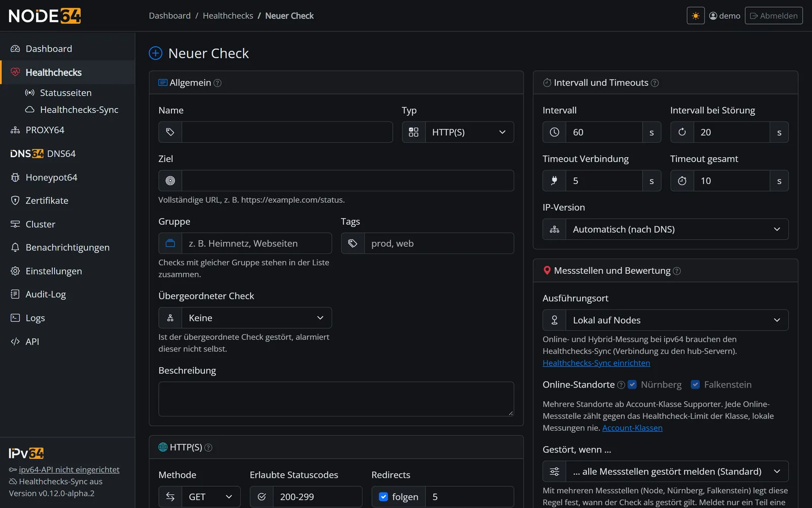Click the clock icon beside Intervall value
Screen dimensions: 812x508
click(554, 132)
